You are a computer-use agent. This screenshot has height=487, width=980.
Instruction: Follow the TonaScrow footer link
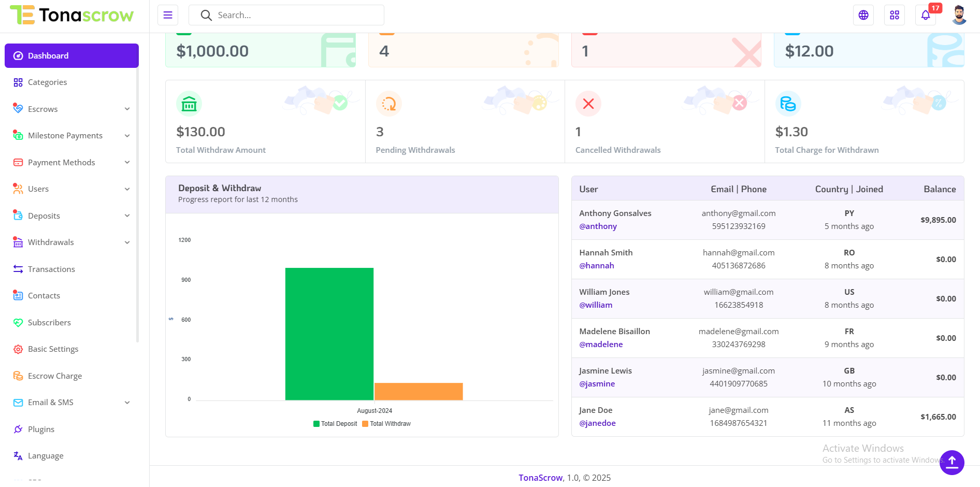(540, 478)
